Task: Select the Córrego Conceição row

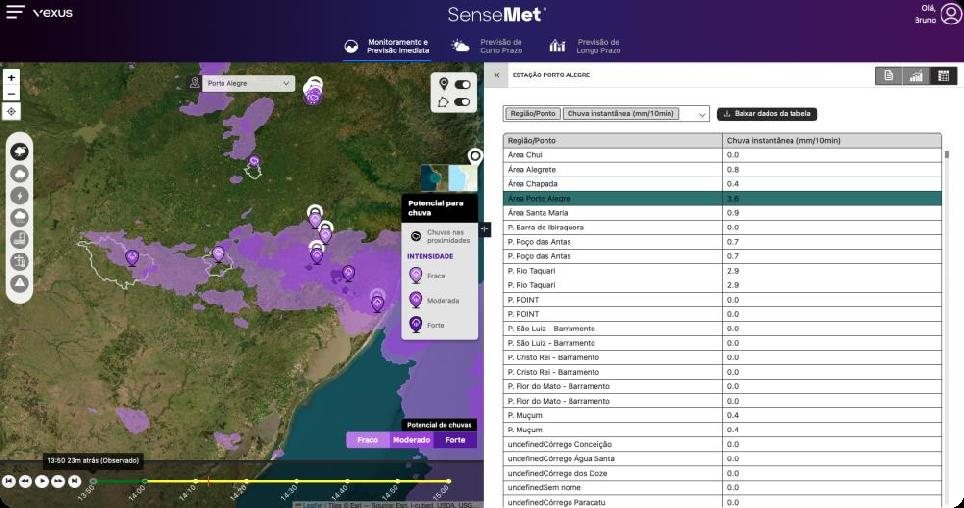Action: [x=722, y=444]
